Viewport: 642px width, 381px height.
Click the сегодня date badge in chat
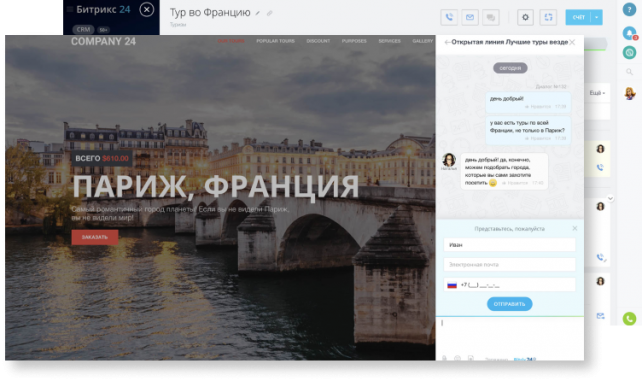pos(510,68)
